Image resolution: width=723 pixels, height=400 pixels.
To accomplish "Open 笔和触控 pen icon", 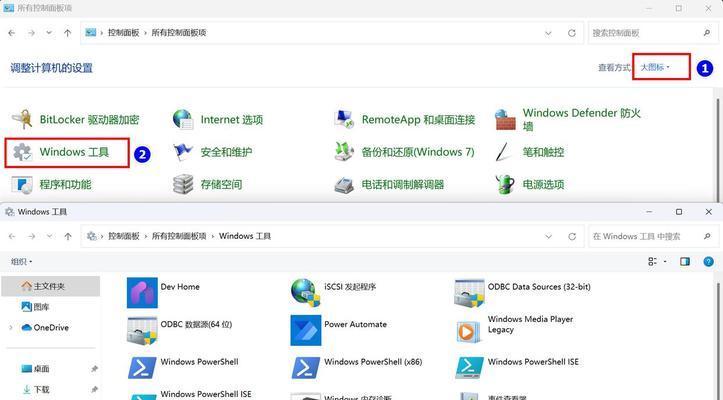I will coord(503,152).
